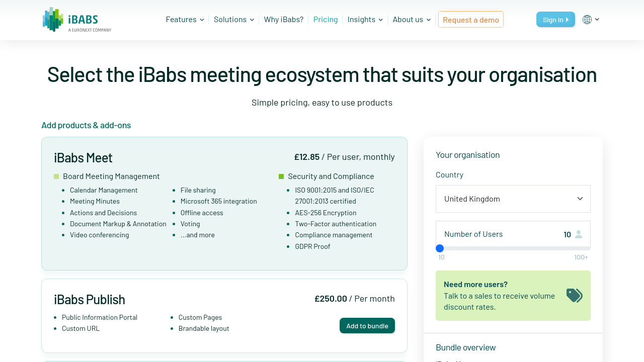This screenshot has width=644, height=362.
Task: Click the user icon beside user count
Action: pyautogui.click(x=579, y=234)
